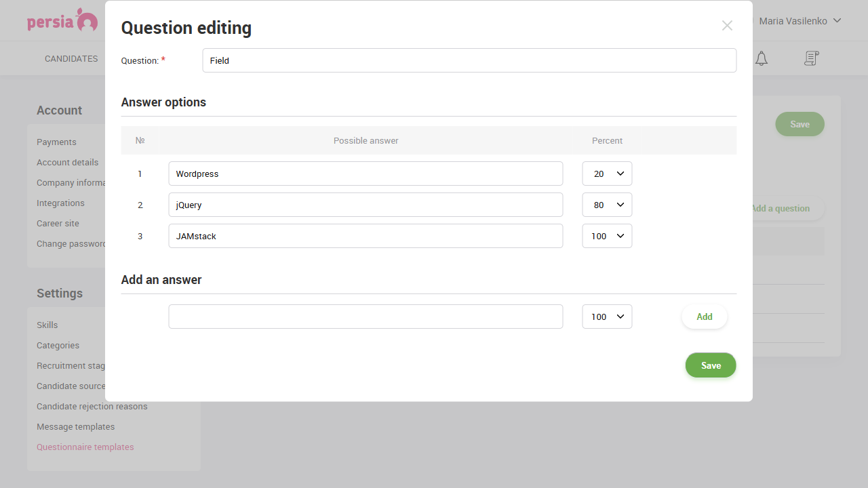The image size is (868, 488).
Task: Open the percent dropdown for the Wordpress answer
Action: tap(607, 174)
